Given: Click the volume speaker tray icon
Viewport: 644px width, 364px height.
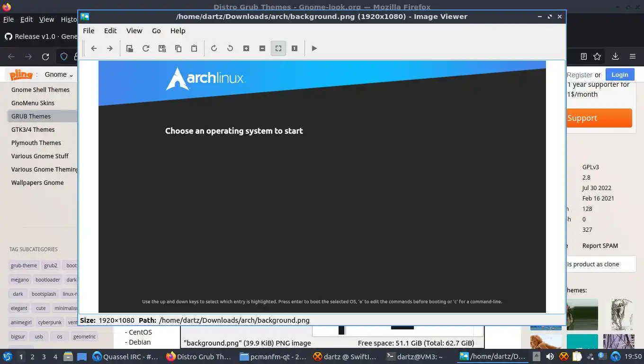Looking at the screenshot, I should [550, 356].
